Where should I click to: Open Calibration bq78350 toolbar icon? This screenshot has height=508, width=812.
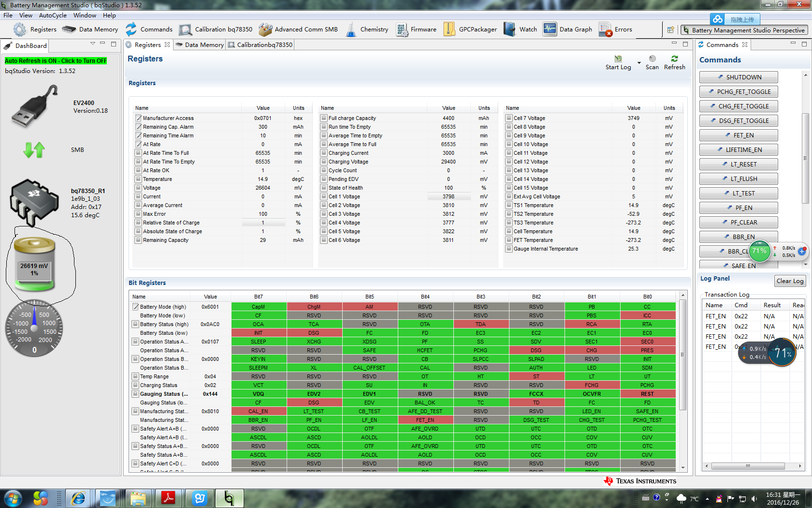185,30
